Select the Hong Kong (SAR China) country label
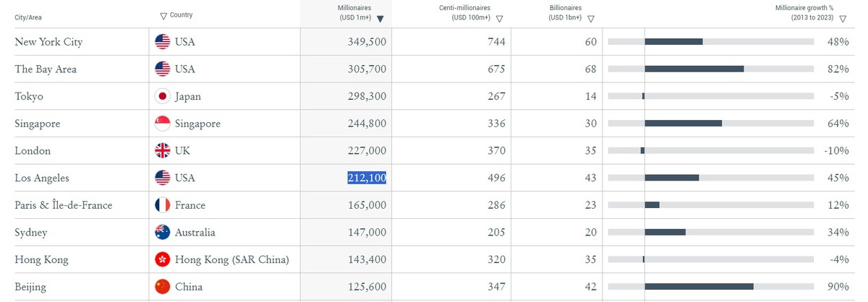The width and height of the screenshot is (868, 302). click(x=232, y=259)
